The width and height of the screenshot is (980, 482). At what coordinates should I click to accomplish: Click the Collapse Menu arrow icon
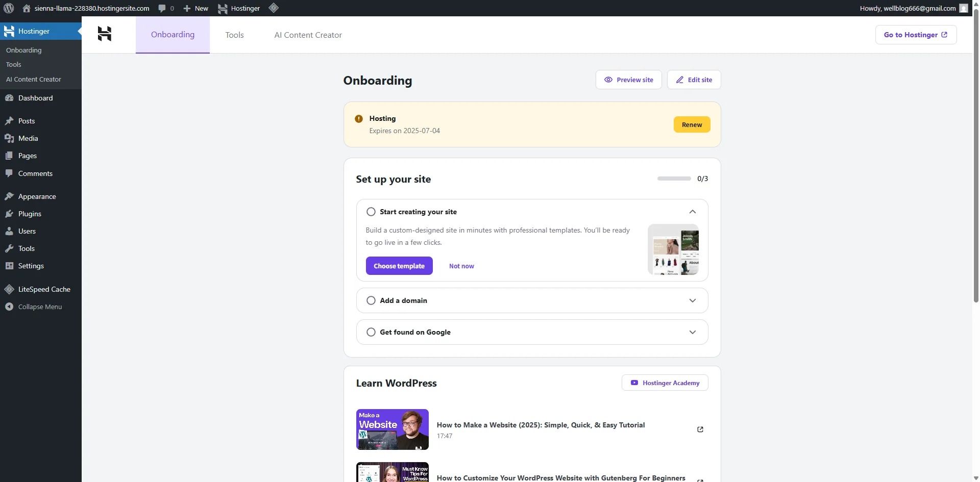[9, 307]
